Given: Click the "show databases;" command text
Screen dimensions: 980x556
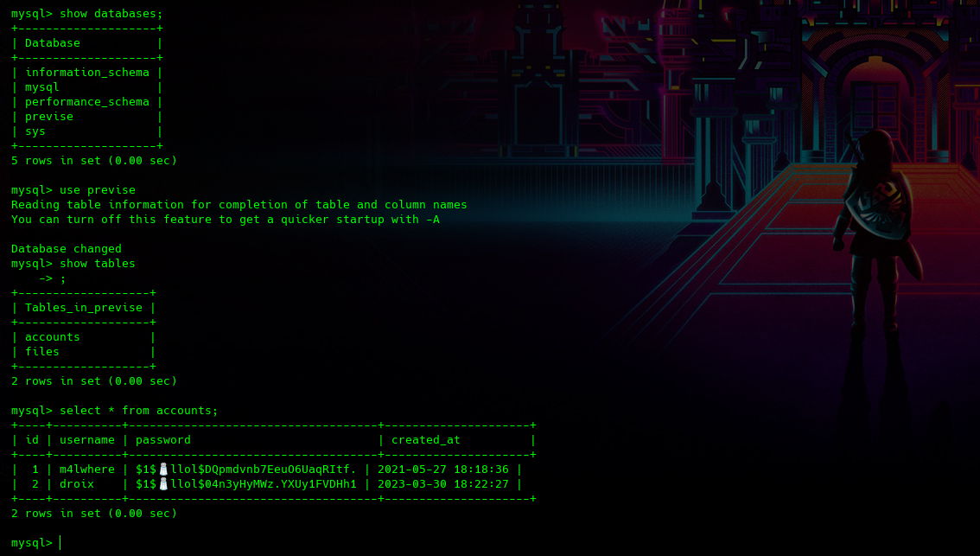Looking at the screenshot, I should pyautogui.click(x=111, y=14).
